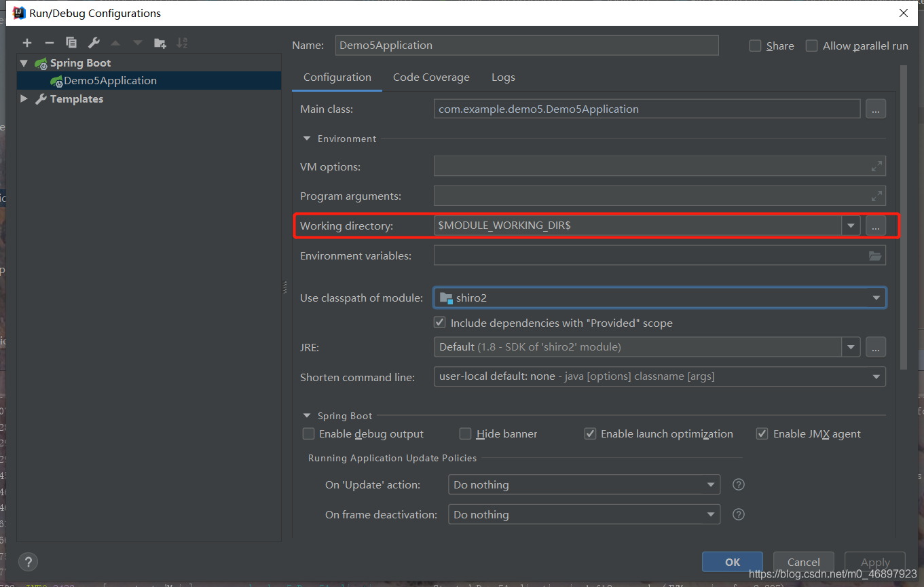Open On frame deactivation dropdown
924x587 pixels.
[711, 514]
